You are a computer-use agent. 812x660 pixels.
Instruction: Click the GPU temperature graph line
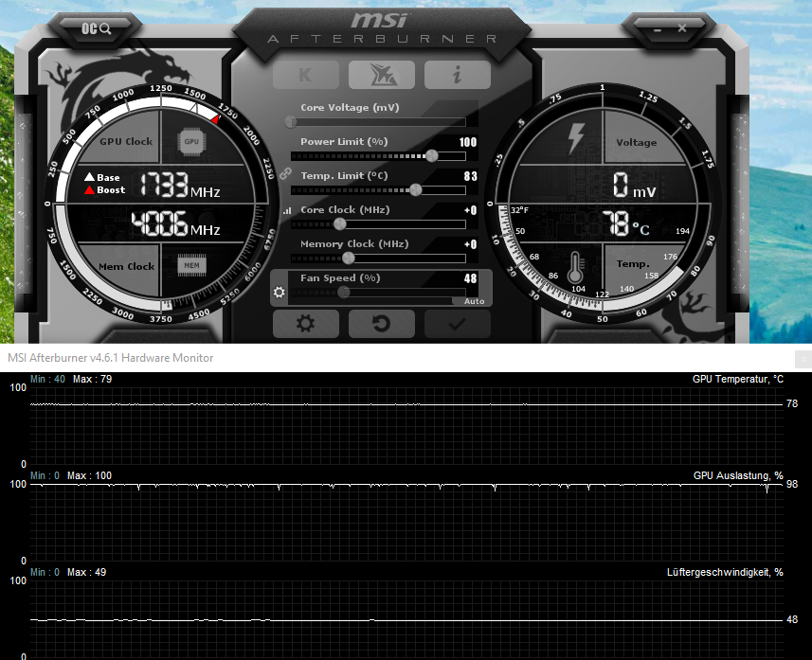pyautogui.click(x=406, y=404)
